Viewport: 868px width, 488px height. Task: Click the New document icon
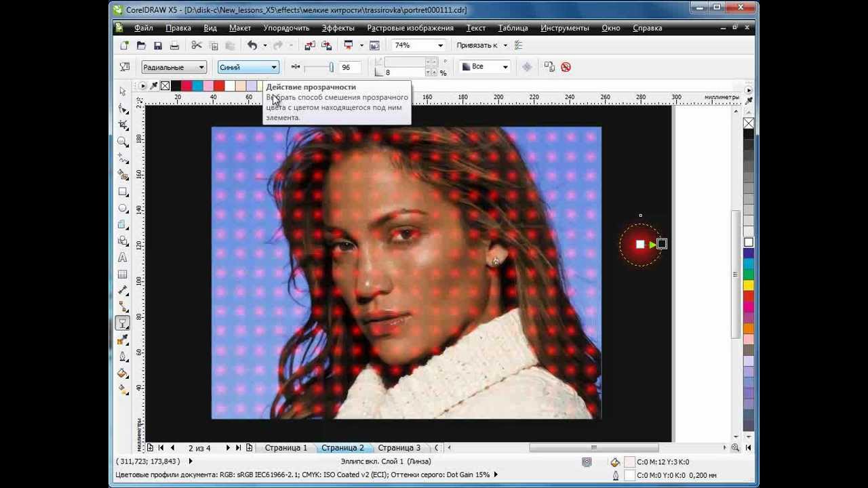pyautogui.click(x=124, y=45)
